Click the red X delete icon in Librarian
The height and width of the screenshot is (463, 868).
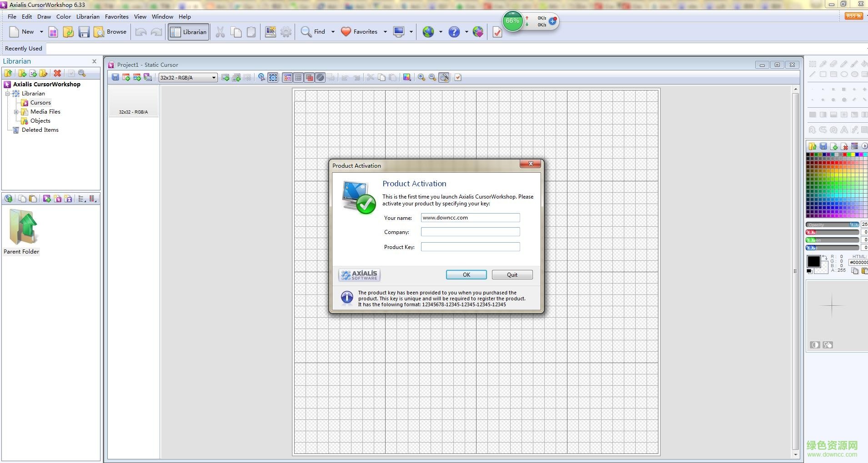coord(57,73)
